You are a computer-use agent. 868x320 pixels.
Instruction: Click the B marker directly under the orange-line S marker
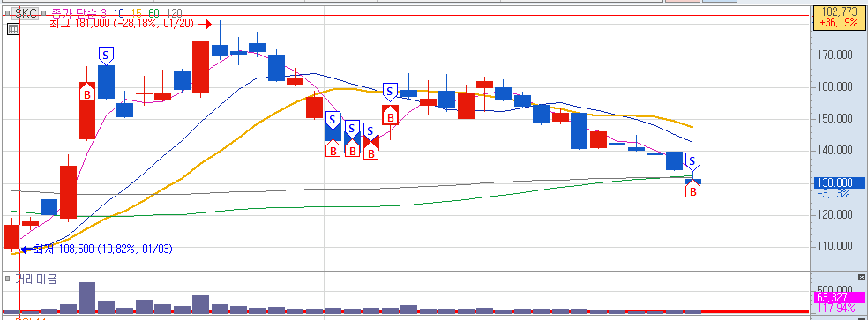(390, 115)
